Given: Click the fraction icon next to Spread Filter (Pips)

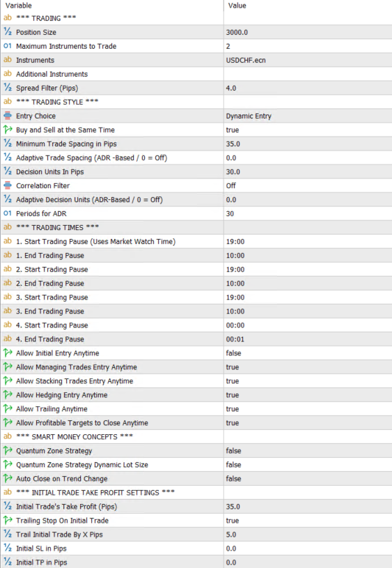Looking at the screenshot, I should coord(8,88).
